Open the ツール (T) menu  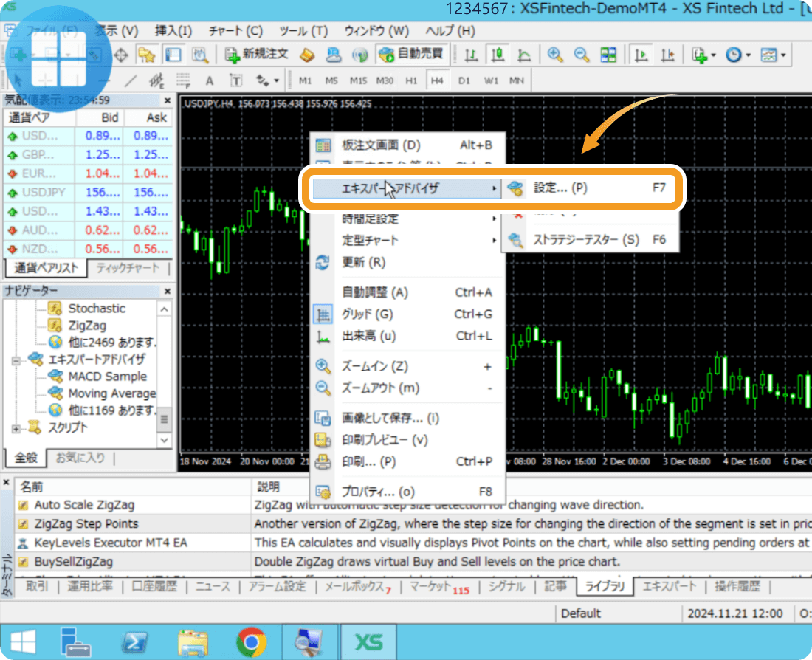[x=303, y=31]
